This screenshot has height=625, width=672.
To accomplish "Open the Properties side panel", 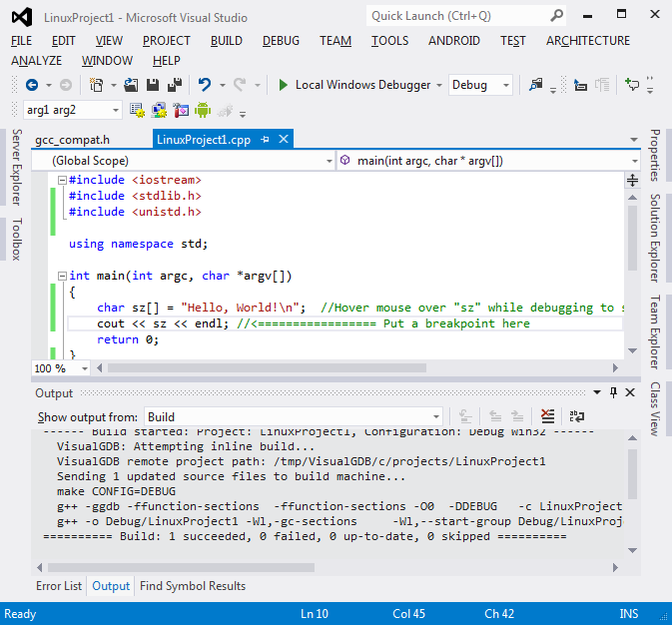I will point(654,155).
